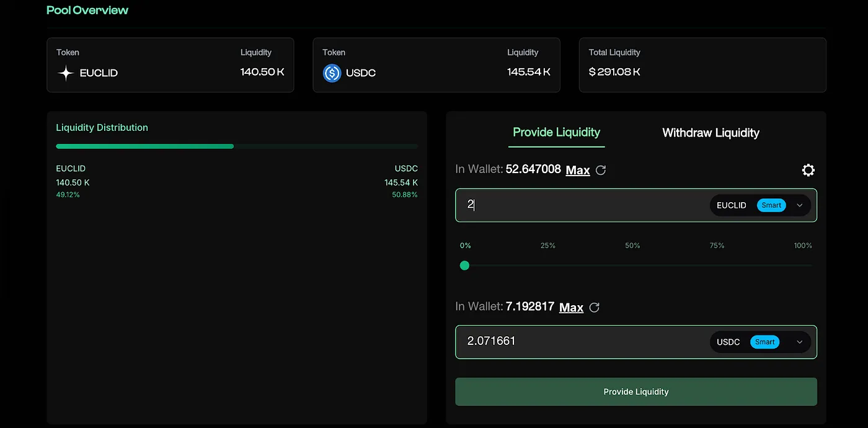Click the USDC label in distribution panel
This screenshot has width=868, height=428.
tap(406, 169)
